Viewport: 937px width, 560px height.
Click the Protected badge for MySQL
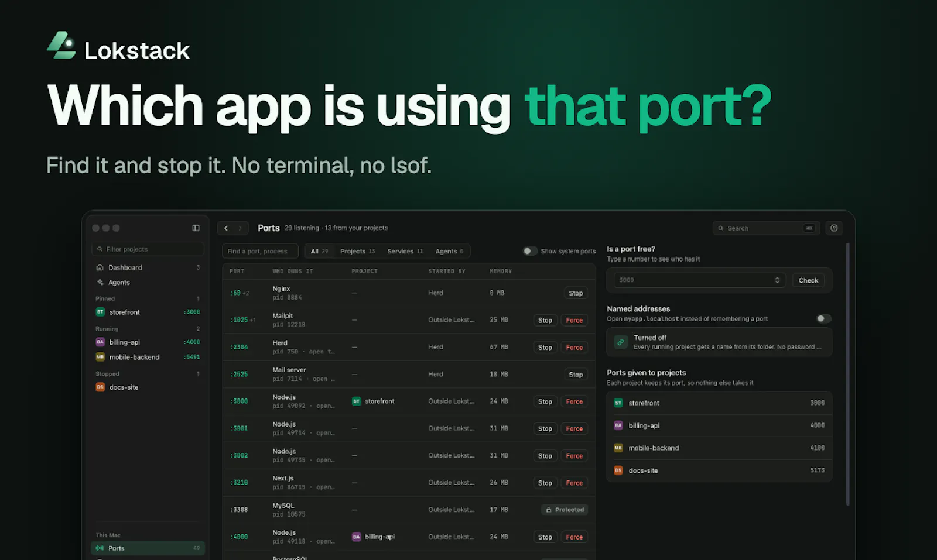(x=565, y=510)
